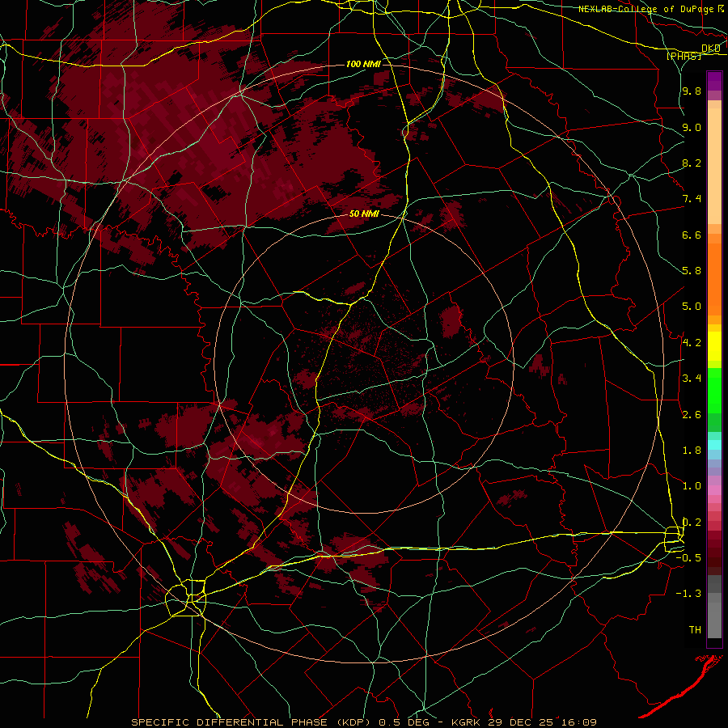Click the 50 NMI range ring label
The height and width of the screenshot is (728, 728).
[x=364, y=214]
